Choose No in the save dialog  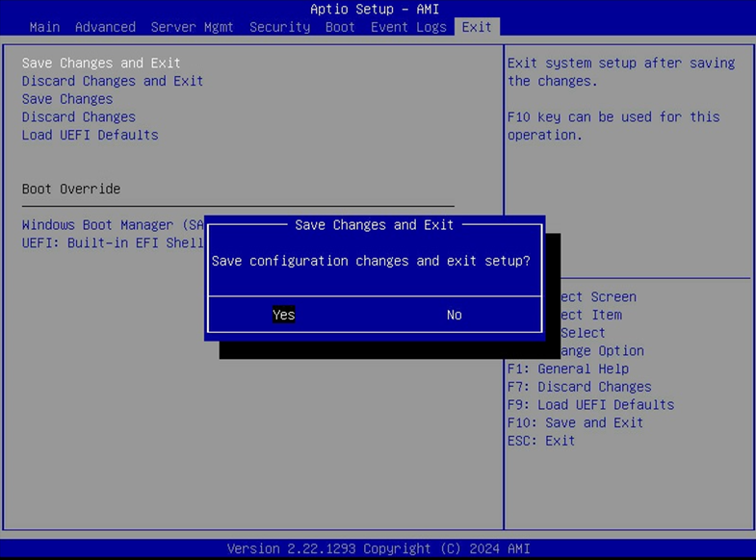coord(455,315)
